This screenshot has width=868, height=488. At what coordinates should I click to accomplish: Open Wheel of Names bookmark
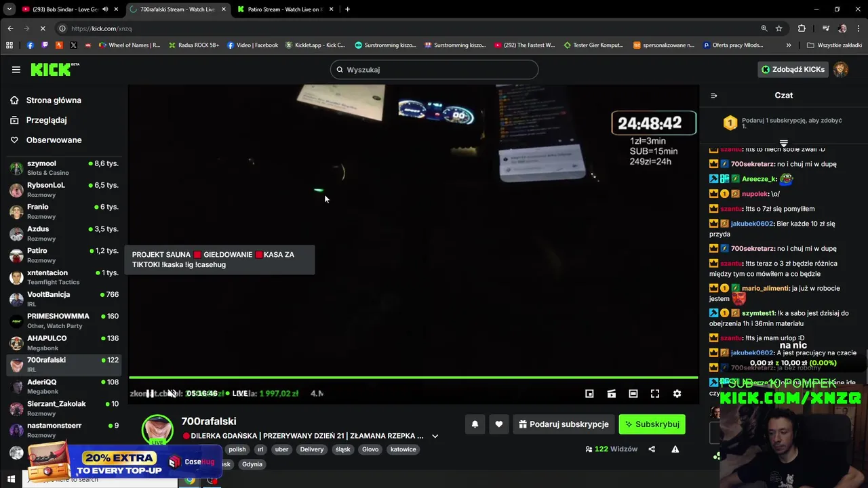coord(130,45)
